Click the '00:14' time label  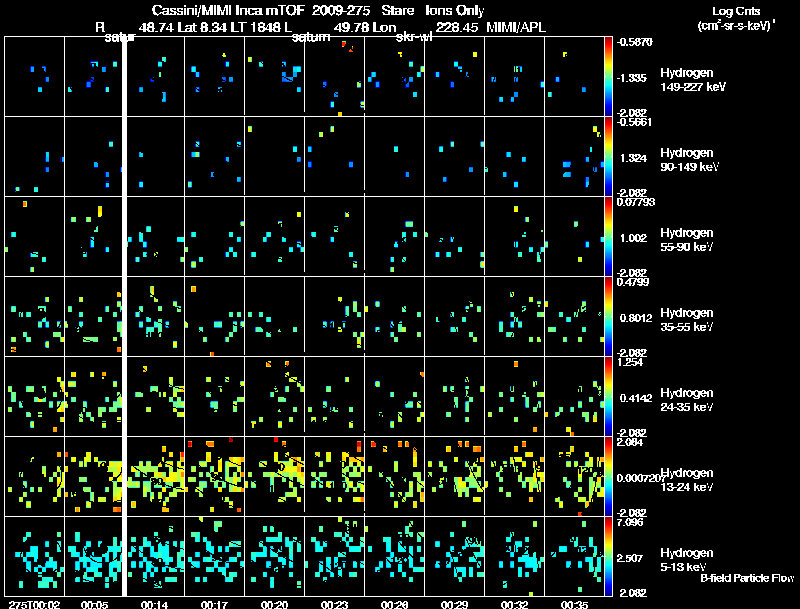pyautogui.click(x=155, y=604)
